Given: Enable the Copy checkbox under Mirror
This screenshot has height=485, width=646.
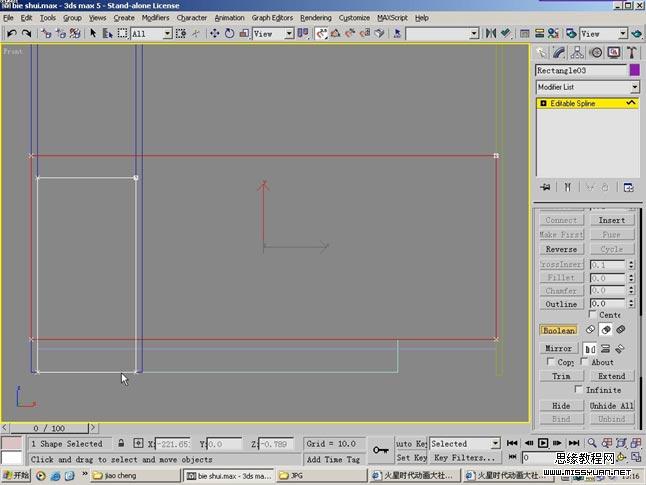Looking at the screenshot, I should (x=550, y=361).
